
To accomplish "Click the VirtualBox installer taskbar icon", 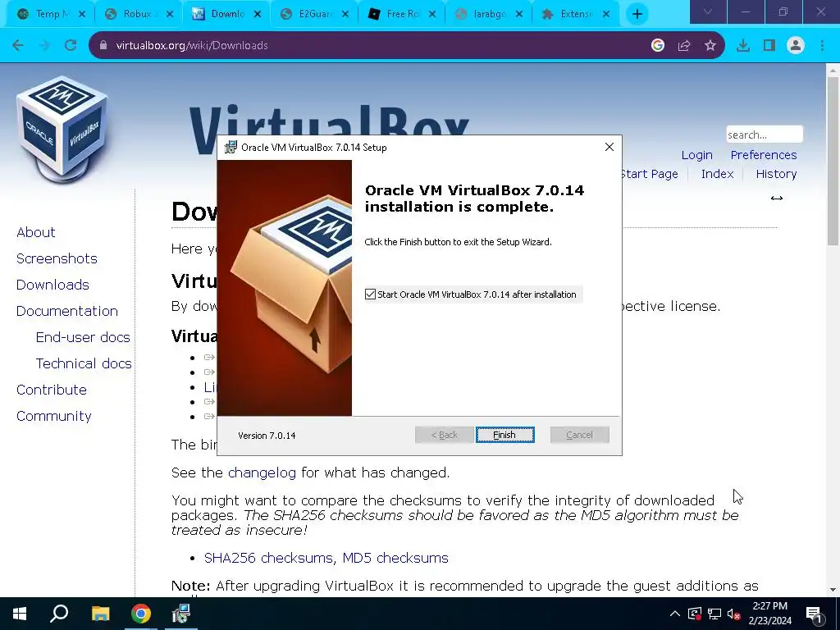I will 181,614.
